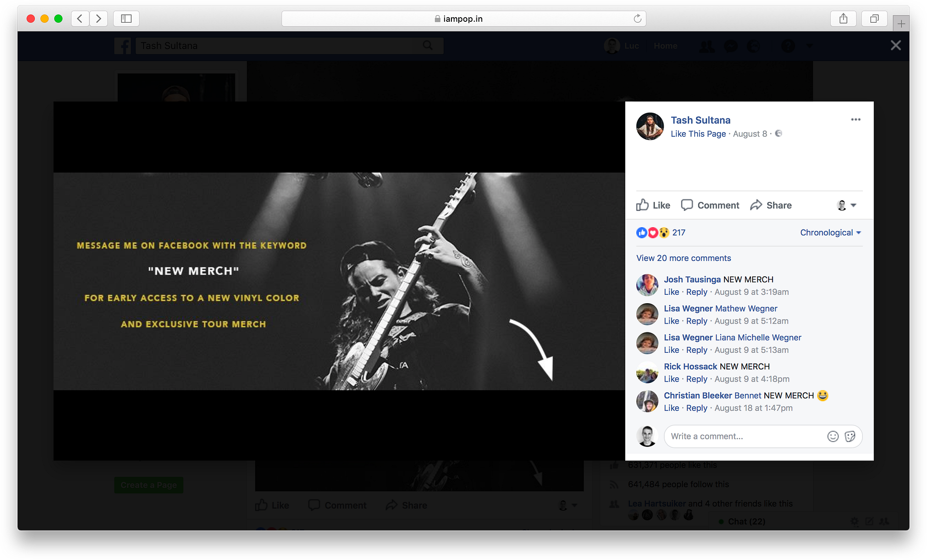Open the emoji picker in comment box
The height and width of the screenshot is (560, 927).
pos(833,436)
